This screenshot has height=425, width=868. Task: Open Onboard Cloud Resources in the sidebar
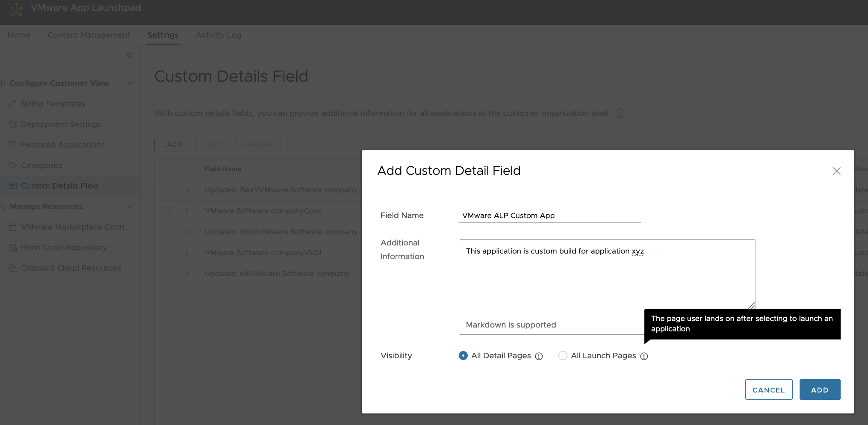point(71,268)
